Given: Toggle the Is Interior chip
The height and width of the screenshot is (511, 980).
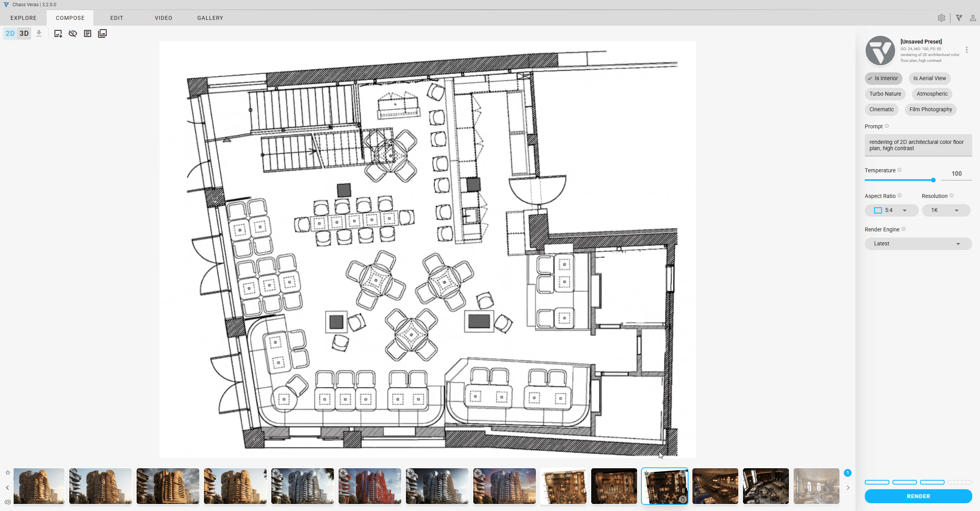Looking at the screenshot, I should tap(883, 78).
